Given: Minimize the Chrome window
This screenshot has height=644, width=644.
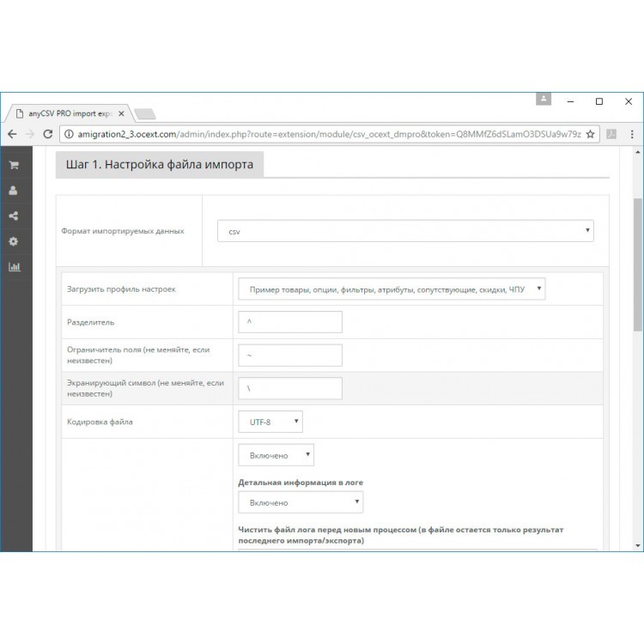Looking at the screenshot, I should pos(570,101).
